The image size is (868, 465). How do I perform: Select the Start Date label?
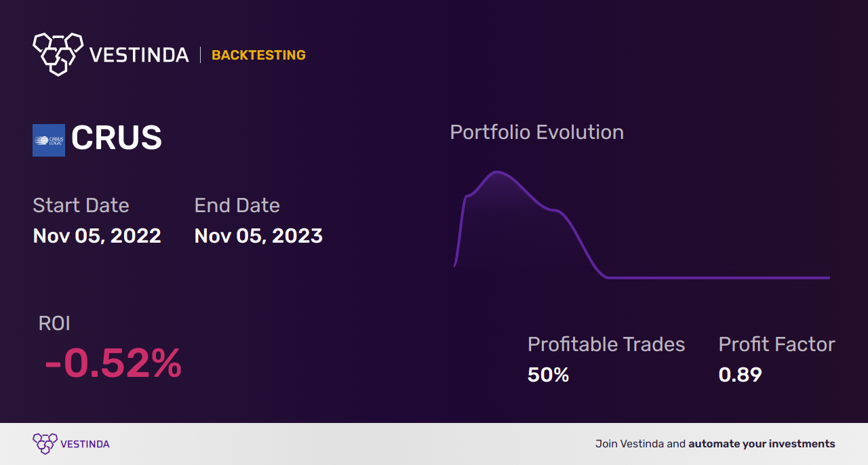(x=81, y=205)
